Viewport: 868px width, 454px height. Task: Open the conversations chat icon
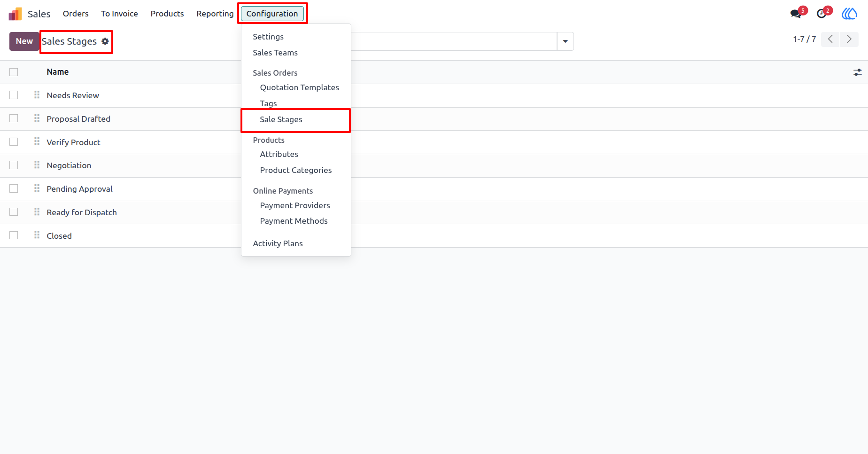[796, 14]
